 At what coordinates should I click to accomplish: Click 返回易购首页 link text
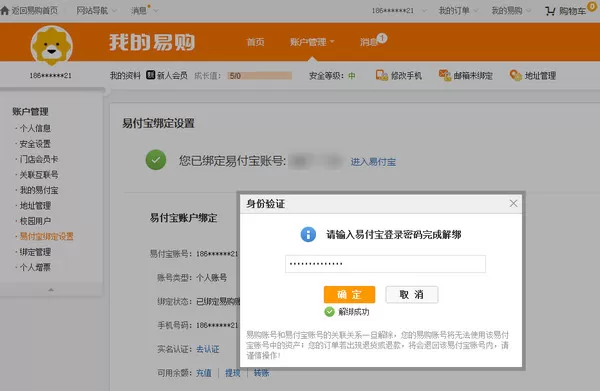coord(34,10)
